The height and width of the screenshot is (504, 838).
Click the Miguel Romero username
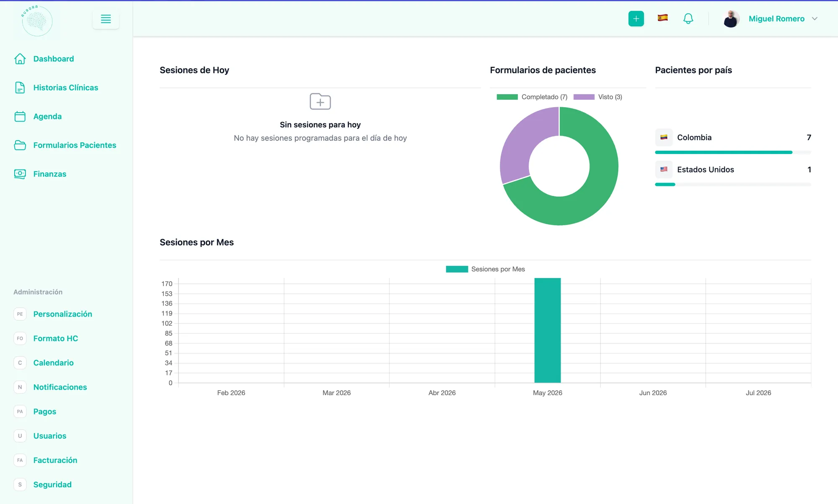point(776,19)
